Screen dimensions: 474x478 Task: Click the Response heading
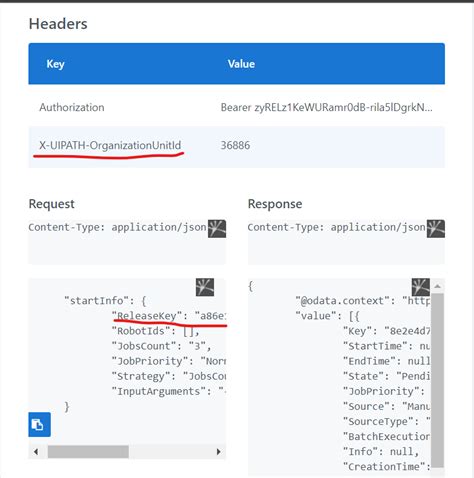pyautogui.click(x=275, y=204)
